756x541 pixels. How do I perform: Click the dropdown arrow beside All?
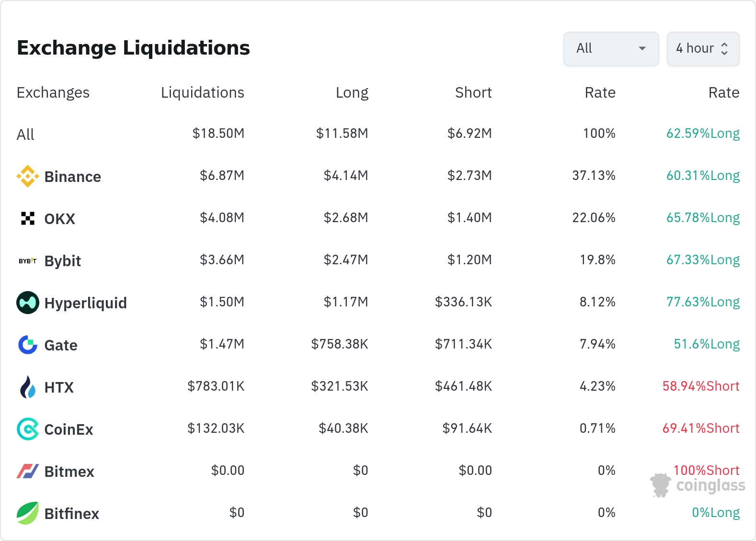642,48
